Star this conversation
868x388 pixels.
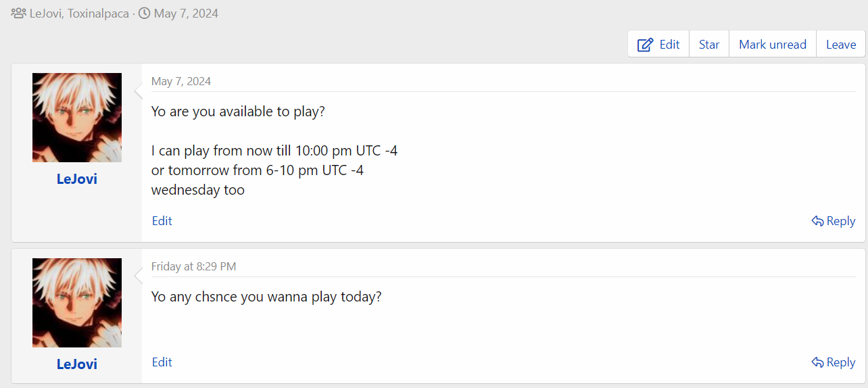pyautogui.click(x=709, y=44)
